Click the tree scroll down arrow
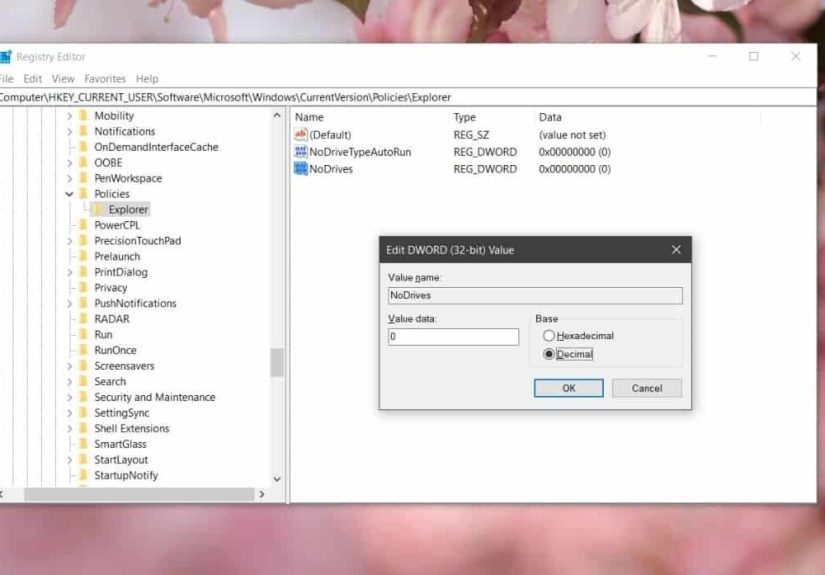Image resolution: width=825 pixels, height=575 pixels. coord(277,479)
